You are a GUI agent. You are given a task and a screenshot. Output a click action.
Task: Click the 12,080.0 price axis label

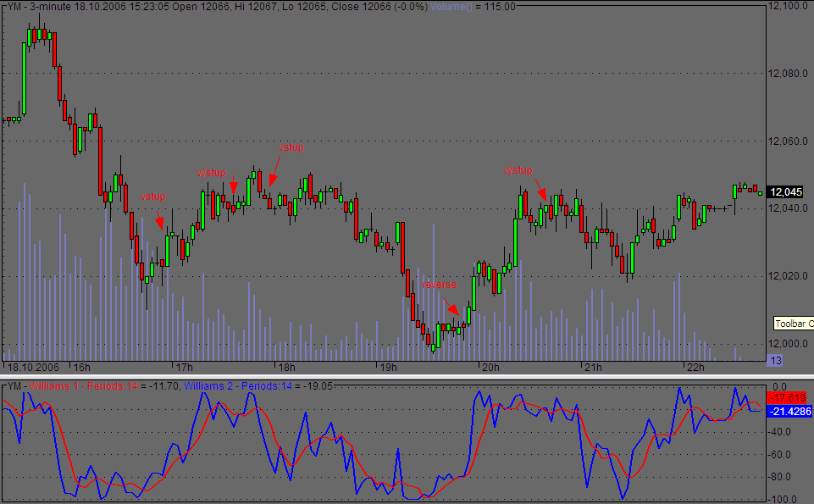click(788, 73)
